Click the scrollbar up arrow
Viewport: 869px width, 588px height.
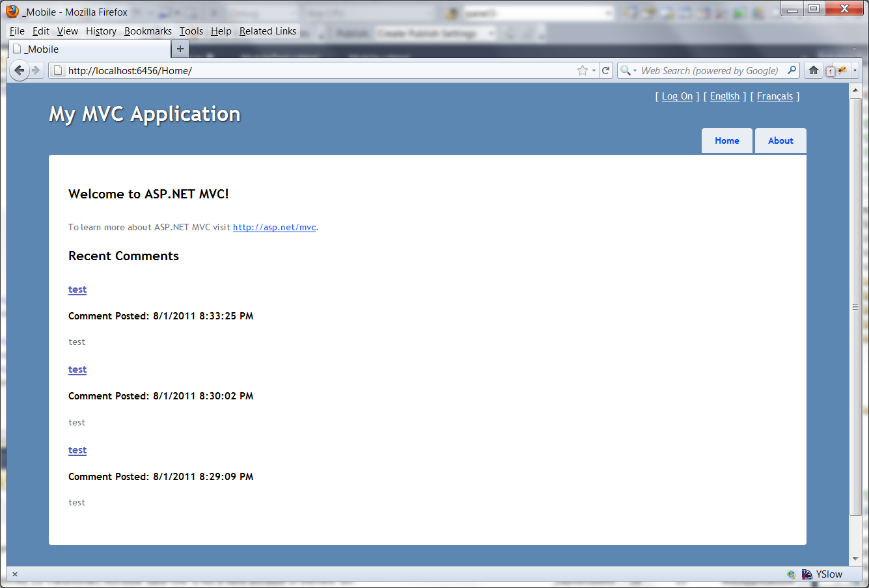click(855, 91)
